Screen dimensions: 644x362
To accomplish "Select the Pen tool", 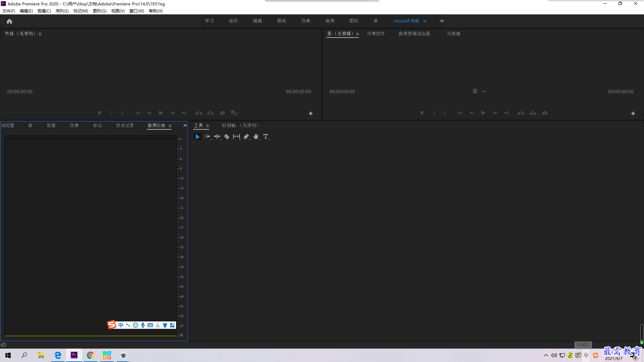I will coord(246,137).
